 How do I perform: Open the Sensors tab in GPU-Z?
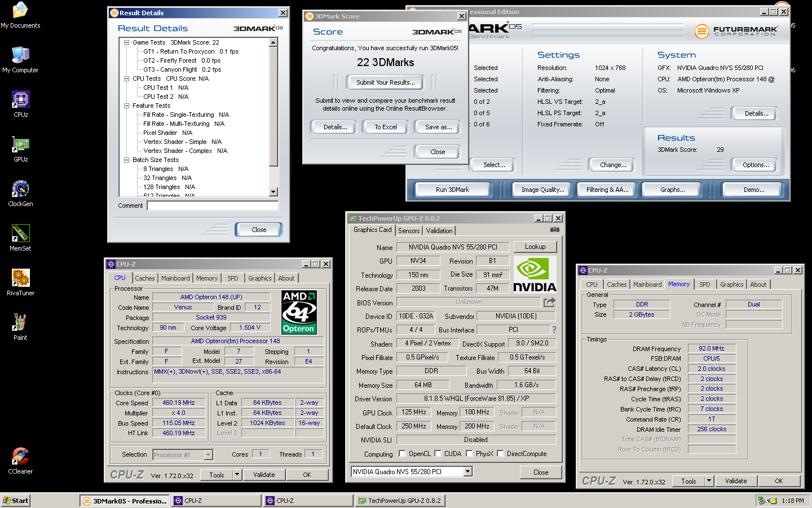(x=409, y=231)
